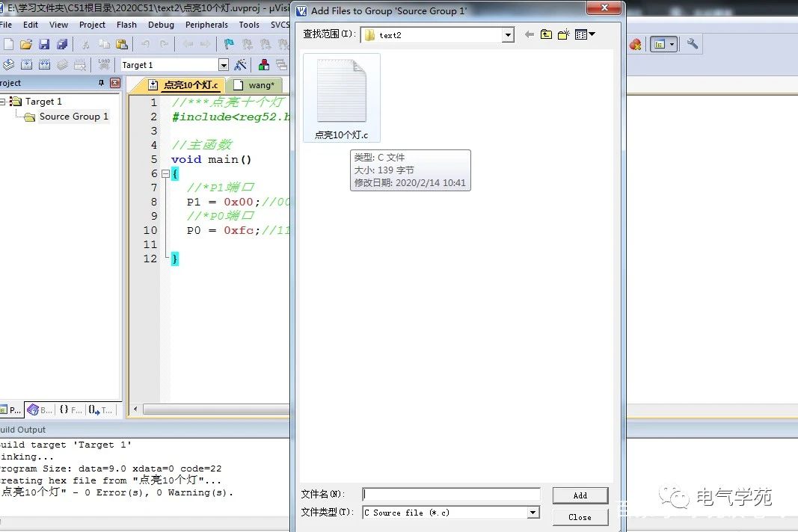Viewport: 798px width, 532px height.
Task: Click the Save All icon
Action: tap(62, 44)
